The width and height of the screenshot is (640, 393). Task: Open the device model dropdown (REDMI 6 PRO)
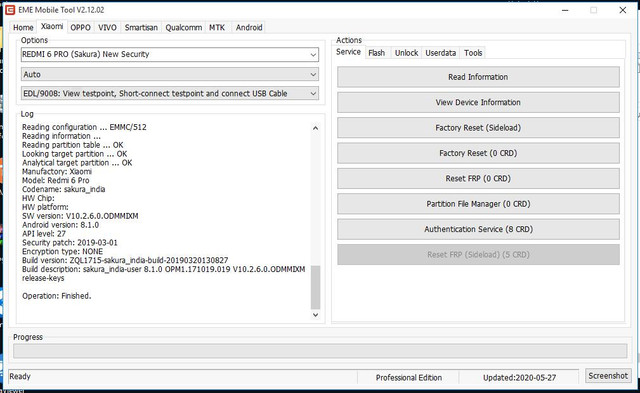point(170,54)
